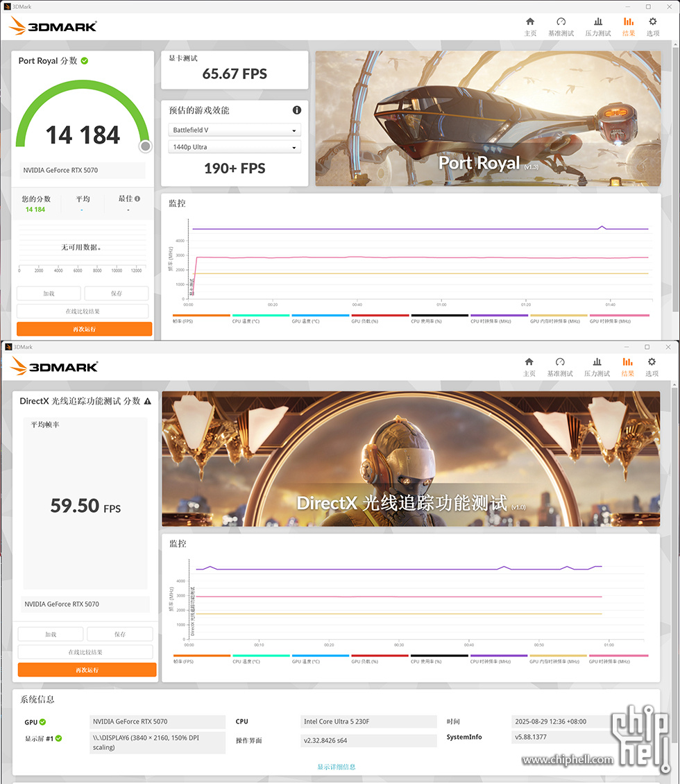This screenshot has height=784, width=680.
Task: Click show detailed information link
Action: [x=337, y=767]
